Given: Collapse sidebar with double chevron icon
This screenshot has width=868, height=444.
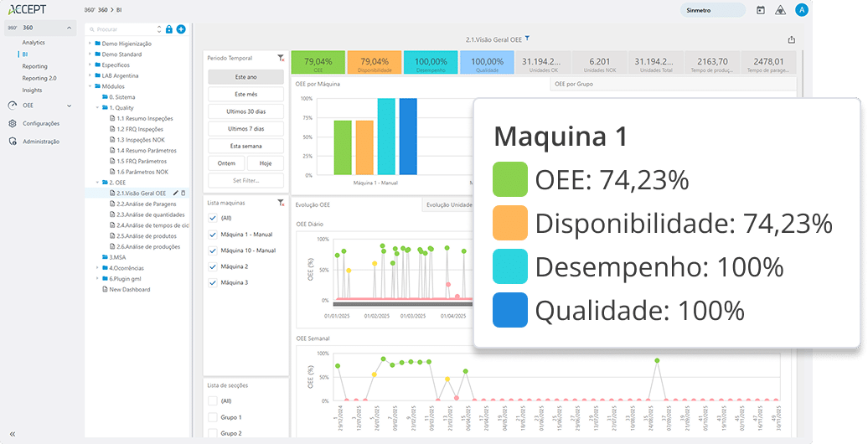Looking at the screenshot, I should (13, 433).
